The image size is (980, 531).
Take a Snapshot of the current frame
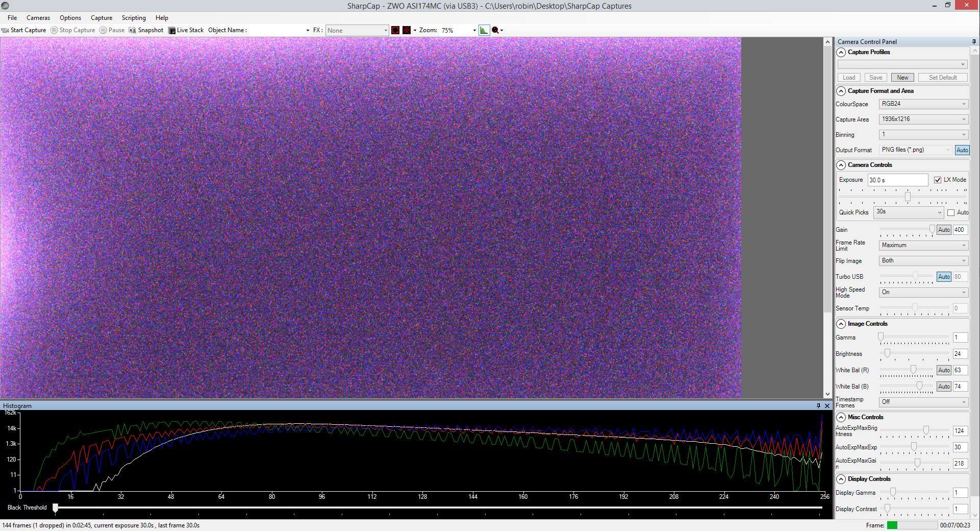(146, 30)
